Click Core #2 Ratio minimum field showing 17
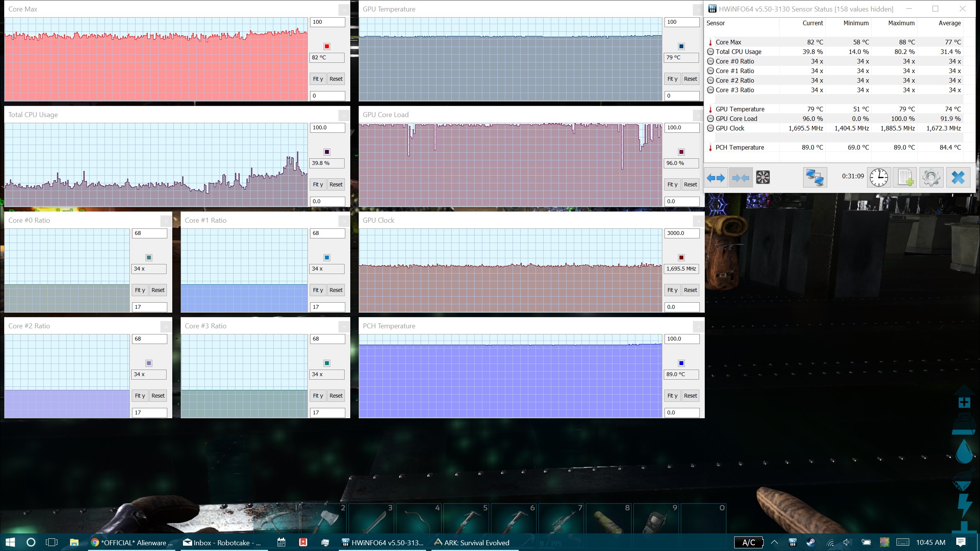Screen dimensions: 980x551 [149, 412]
